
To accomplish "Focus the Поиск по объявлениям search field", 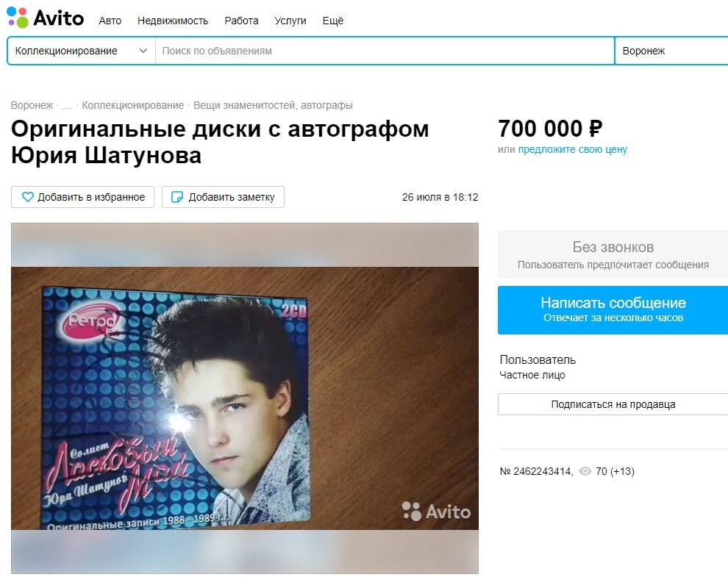I will click(x=385, y=51).
